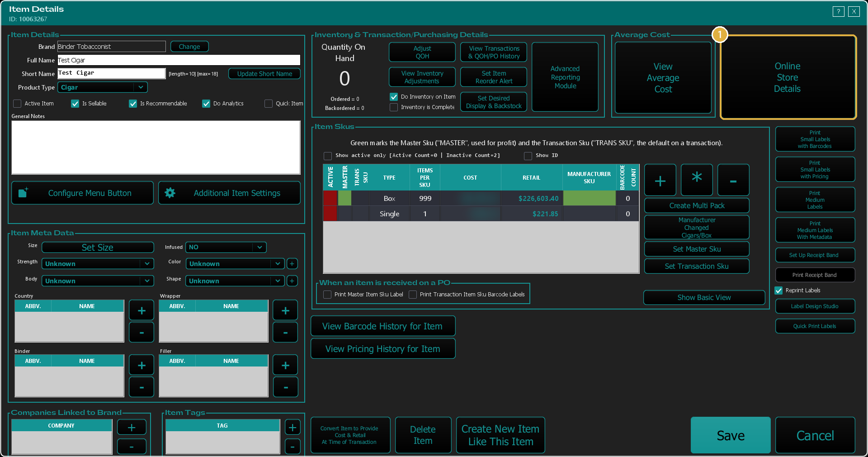Uncheck the Is Sellable checkbox

point(75,104)
